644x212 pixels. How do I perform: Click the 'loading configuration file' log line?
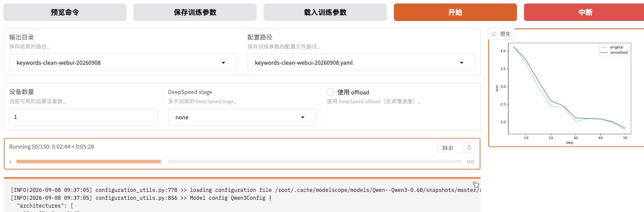246,190
